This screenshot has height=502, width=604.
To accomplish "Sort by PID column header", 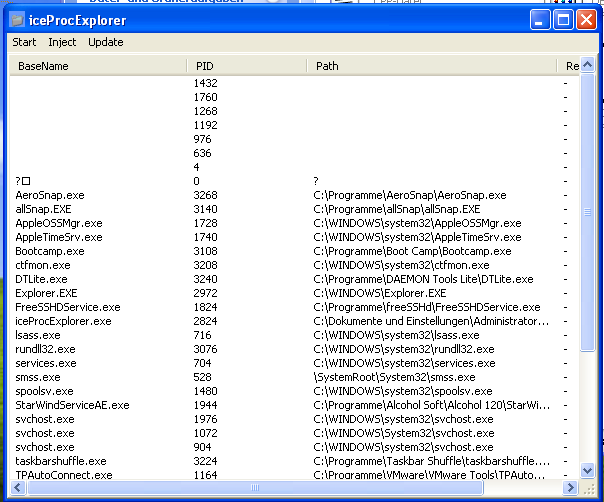I will click(x=247, y=66).
